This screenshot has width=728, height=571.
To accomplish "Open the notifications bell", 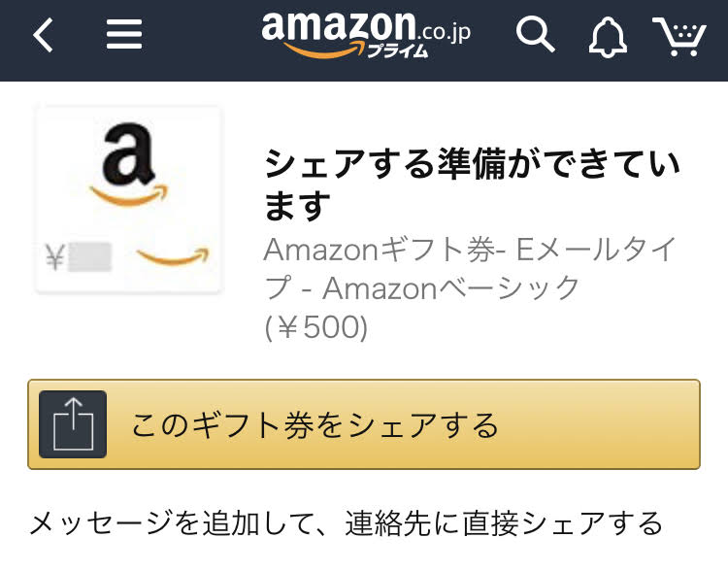I will 608,37.
